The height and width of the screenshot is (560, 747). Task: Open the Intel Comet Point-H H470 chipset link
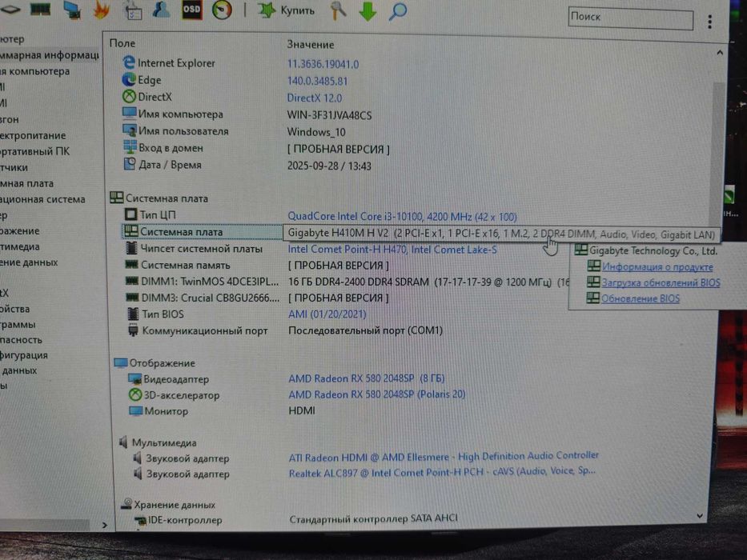tap(392, 250)
